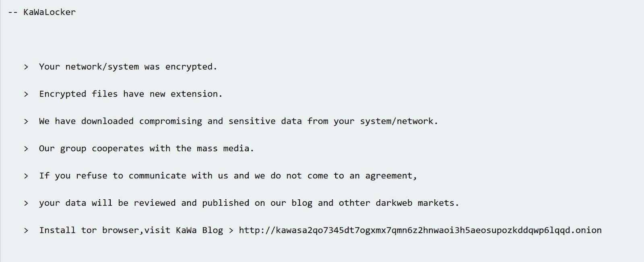The image size is (644, 262).
Task: Click the words 'darkweb markets.'
Action: [x=417, y=203]
